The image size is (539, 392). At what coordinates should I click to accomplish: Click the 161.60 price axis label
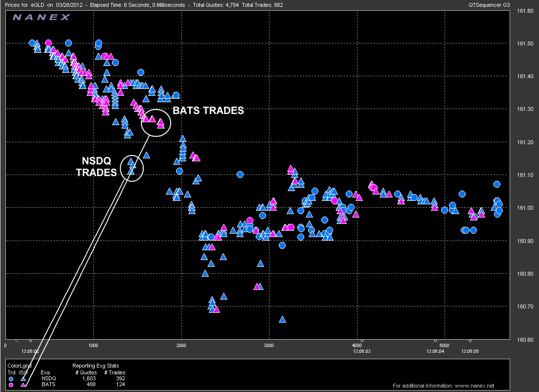pyautogui.click(x=525, y=11)
